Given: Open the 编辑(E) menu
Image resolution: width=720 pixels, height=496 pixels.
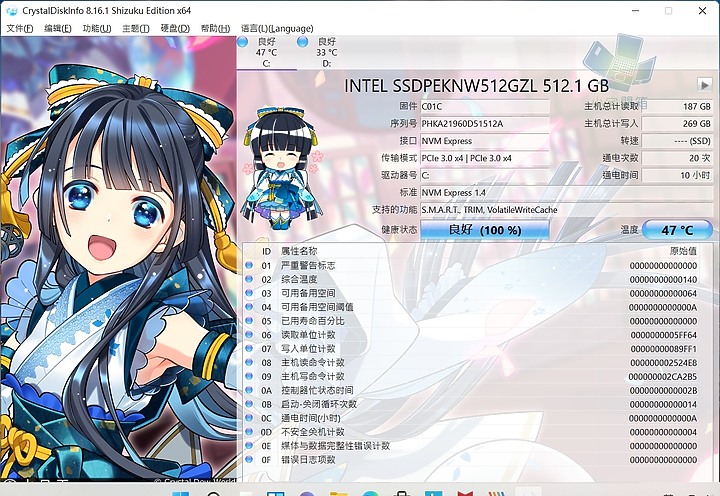Looking at the screenshot, I should pos(58,28).
